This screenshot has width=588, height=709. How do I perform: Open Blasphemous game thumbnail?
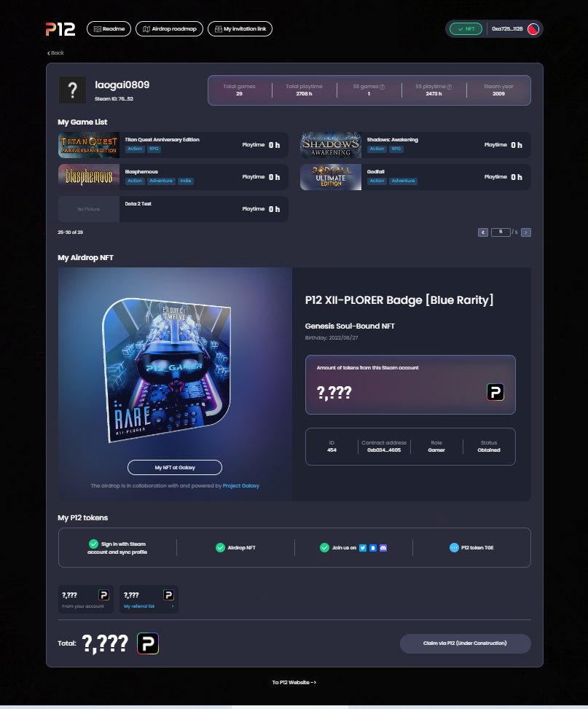pos(89,177)
